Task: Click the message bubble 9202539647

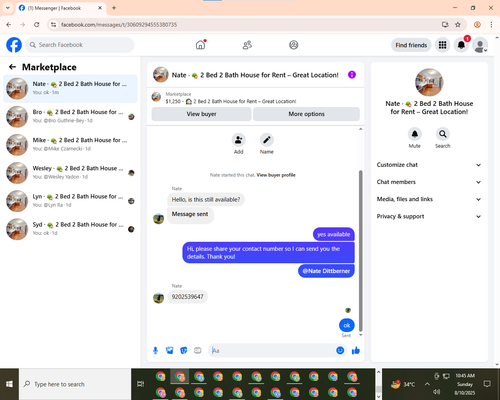Action: [x=187, y=297]
